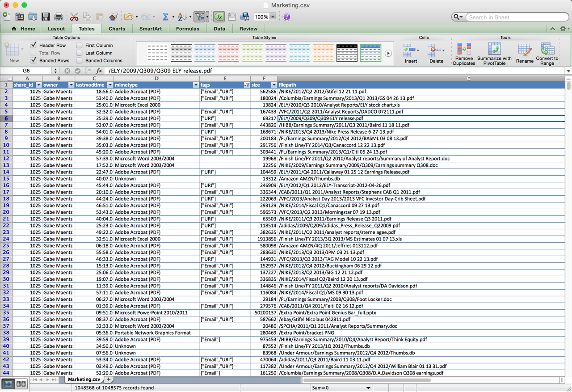This screenshot has height=392, width=572.
Task: Select the Marketing.csv sheet tab
Action: (84, 379)
